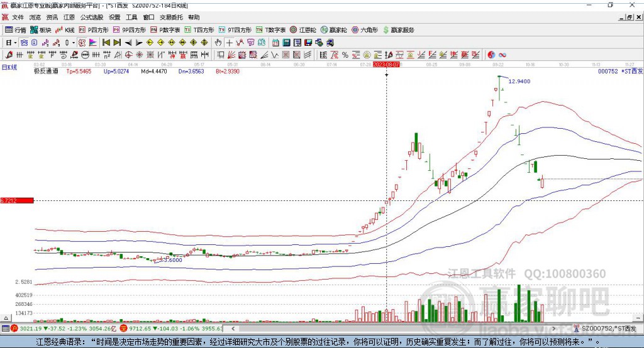Jump to first bar icon
644x348 pixels.
(106, 43)
